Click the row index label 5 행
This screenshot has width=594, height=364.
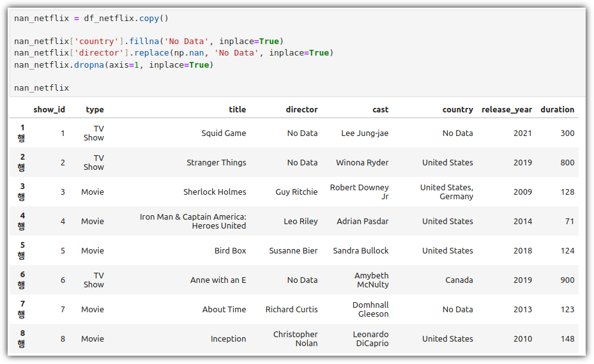click(x=22, y=250)
